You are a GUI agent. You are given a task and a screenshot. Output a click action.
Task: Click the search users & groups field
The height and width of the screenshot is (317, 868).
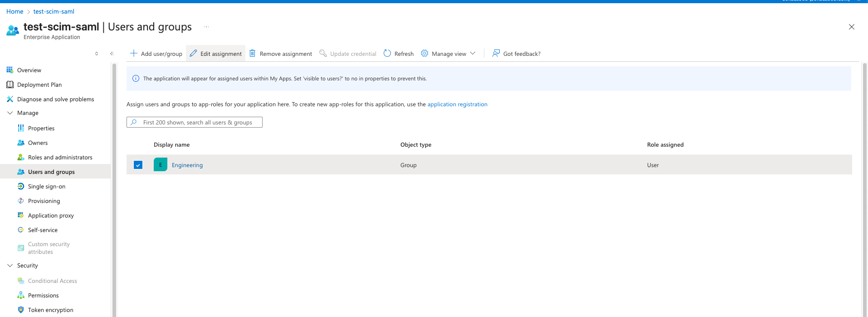click(x=197, y=123)
